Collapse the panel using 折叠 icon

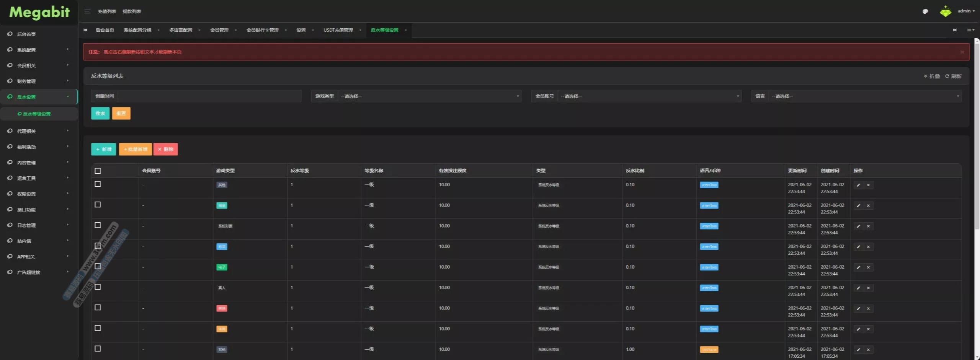[x=931, y=76]
